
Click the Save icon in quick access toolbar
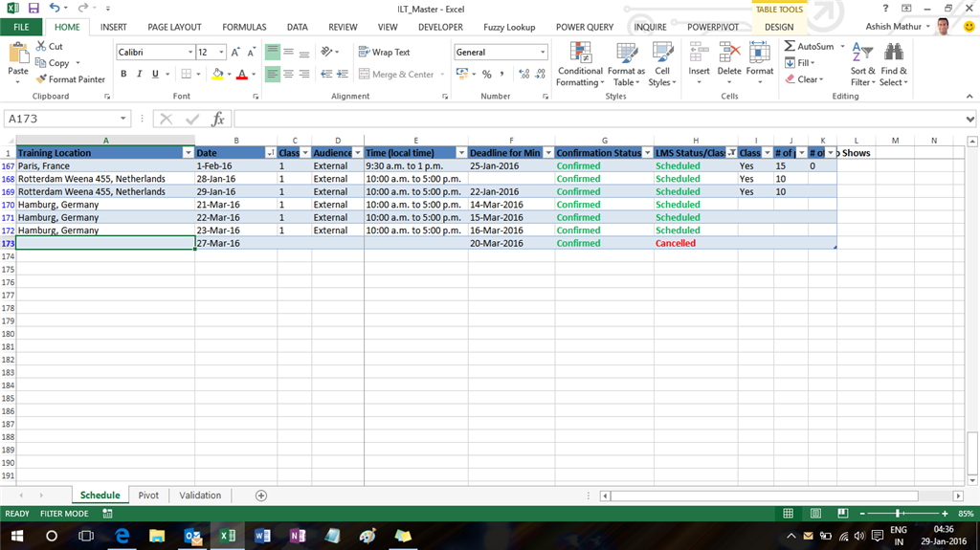coord(33,9)
